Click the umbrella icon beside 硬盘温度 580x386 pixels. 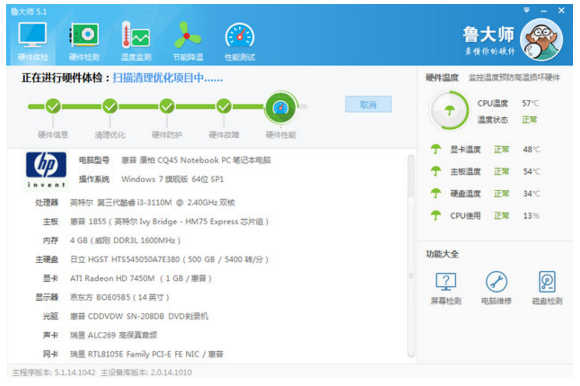[x=436, y=193]
